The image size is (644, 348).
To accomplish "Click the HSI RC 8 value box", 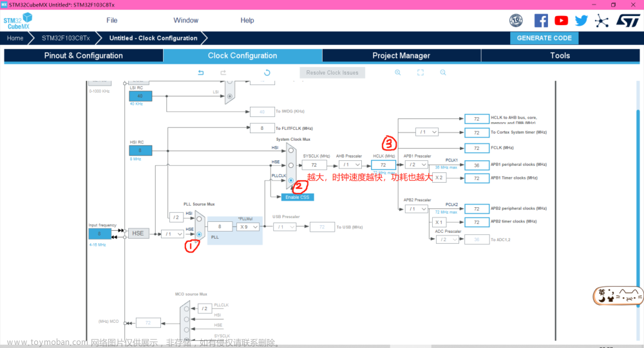I will [140, 151].
